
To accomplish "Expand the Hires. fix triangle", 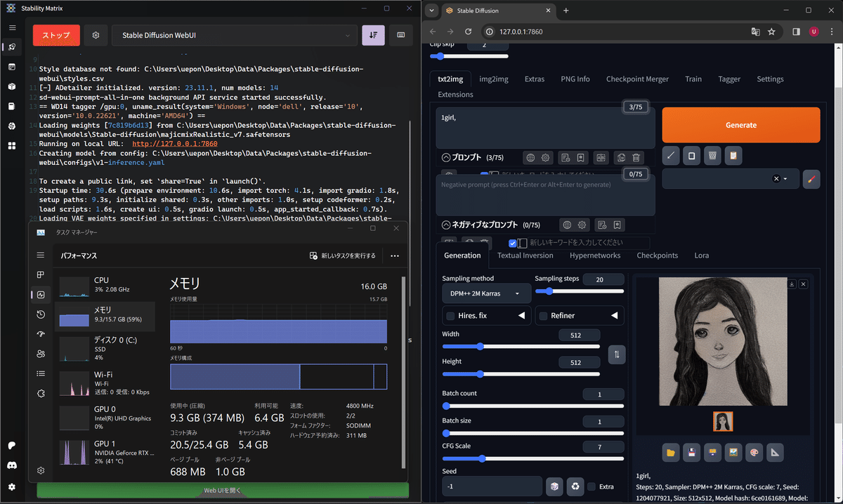I will pos(521,316).
